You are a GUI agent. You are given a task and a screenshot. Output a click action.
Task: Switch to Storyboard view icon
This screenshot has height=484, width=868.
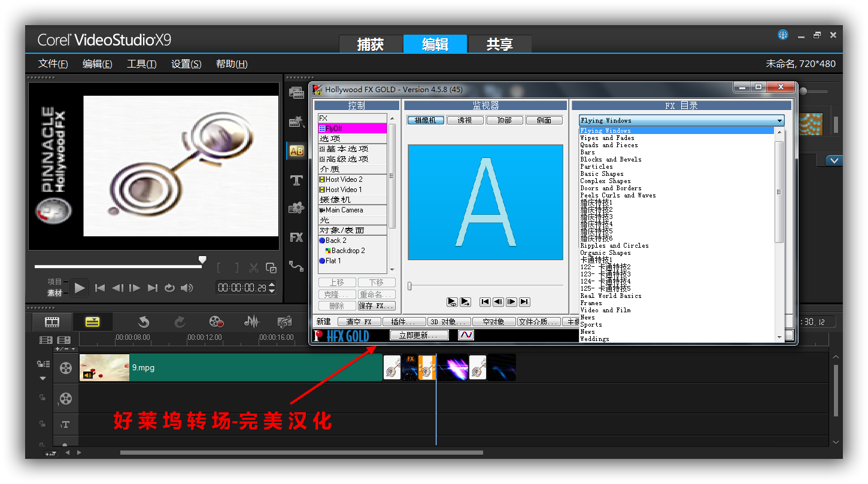(53, 322)
